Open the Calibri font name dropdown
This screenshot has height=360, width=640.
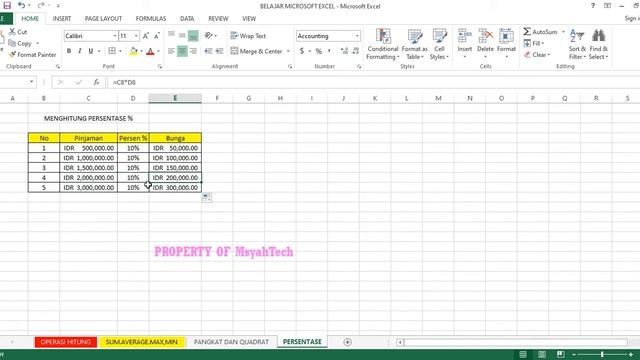point(115,36)
